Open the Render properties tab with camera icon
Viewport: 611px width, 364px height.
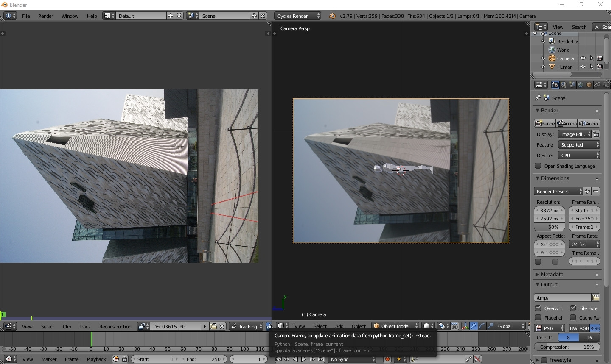[555, 85]
